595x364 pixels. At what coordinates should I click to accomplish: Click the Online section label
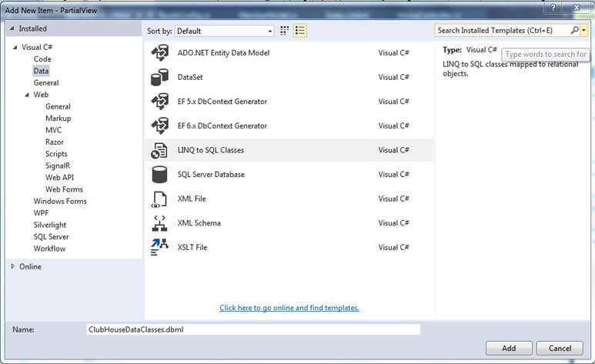[30, 266]
